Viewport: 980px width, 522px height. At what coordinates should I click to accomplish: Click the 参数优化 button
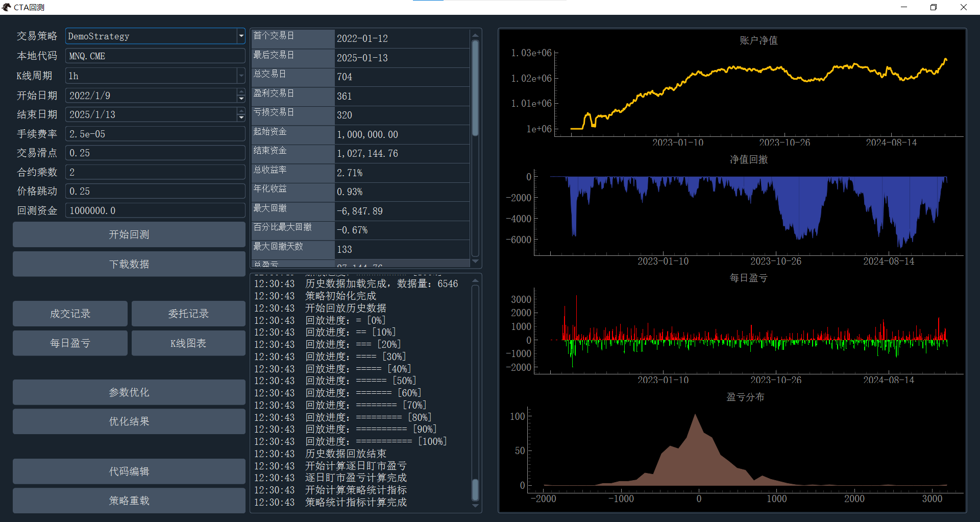pyautogui.click(x=129, y=392)
